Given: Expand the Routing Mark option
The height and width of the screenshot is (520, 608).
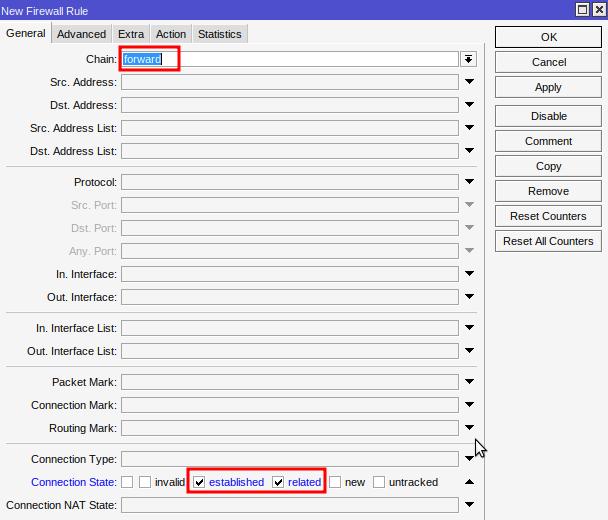Looking at the screenshot, I should pos(469,427).
